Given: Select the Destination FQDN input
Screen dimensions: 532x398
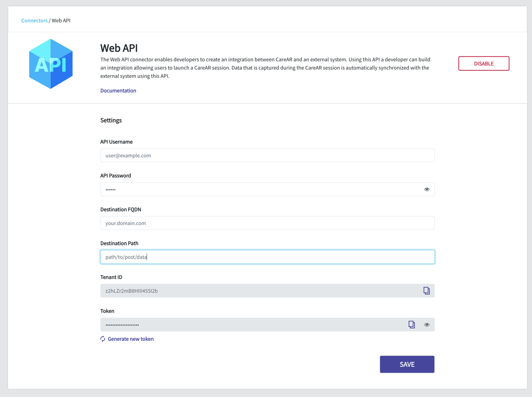Looking at the screenshot, I should 267,223.
